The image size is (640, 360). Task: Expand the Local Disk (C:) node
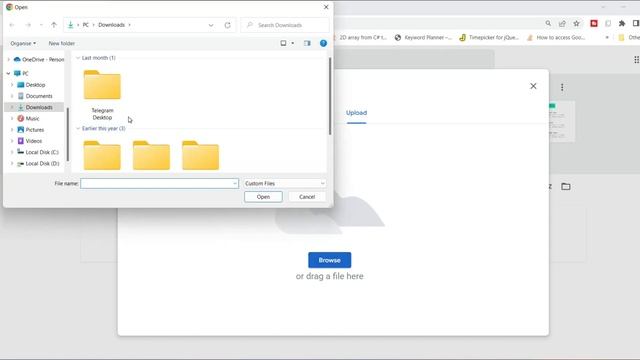12,152
